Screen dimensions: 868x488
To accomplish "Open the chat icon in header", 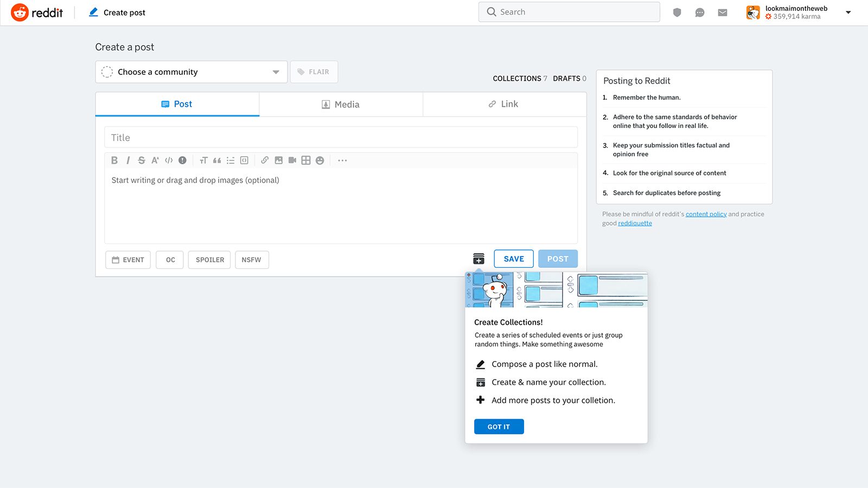I will pyautogui.click(x=700, y=12).
